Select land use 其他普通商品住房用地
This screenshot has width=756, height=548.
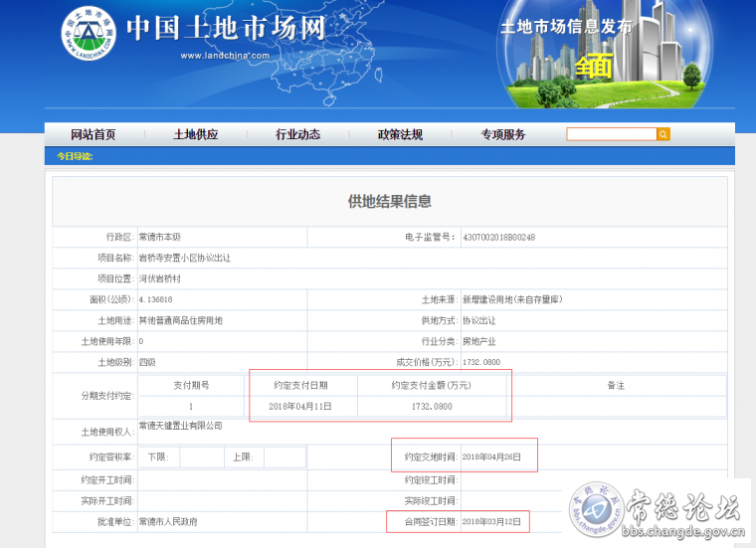pos(180,320)
